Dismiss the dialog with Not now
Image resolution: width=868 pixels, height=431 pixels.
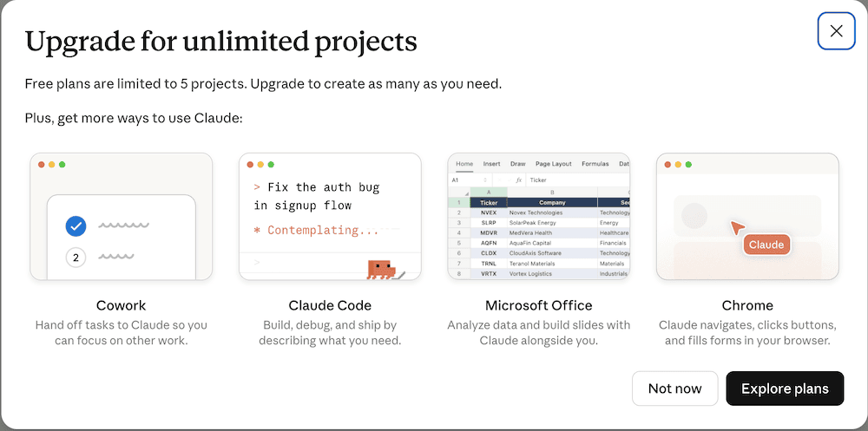click(x=674, y=389)
